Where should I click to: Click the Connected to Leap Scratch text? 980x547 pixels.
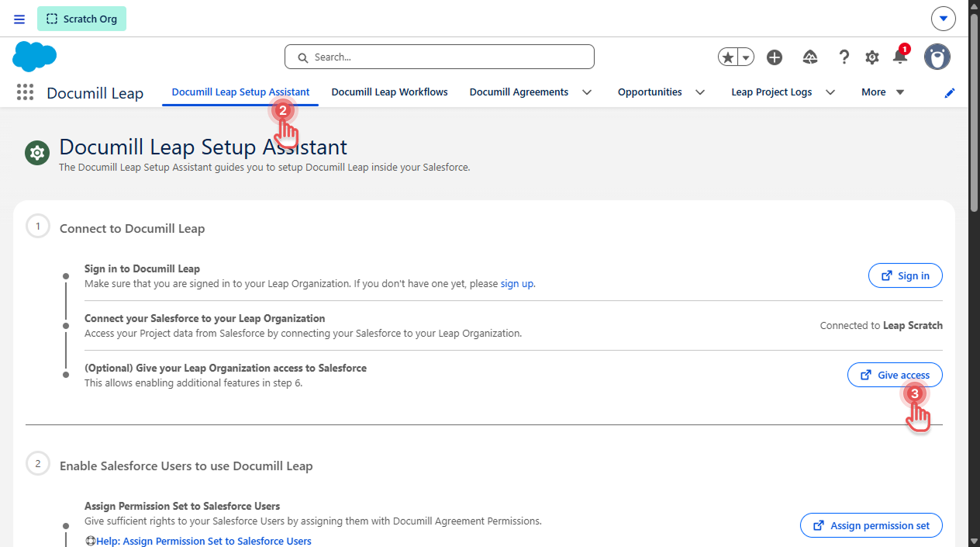pos(882,325)
